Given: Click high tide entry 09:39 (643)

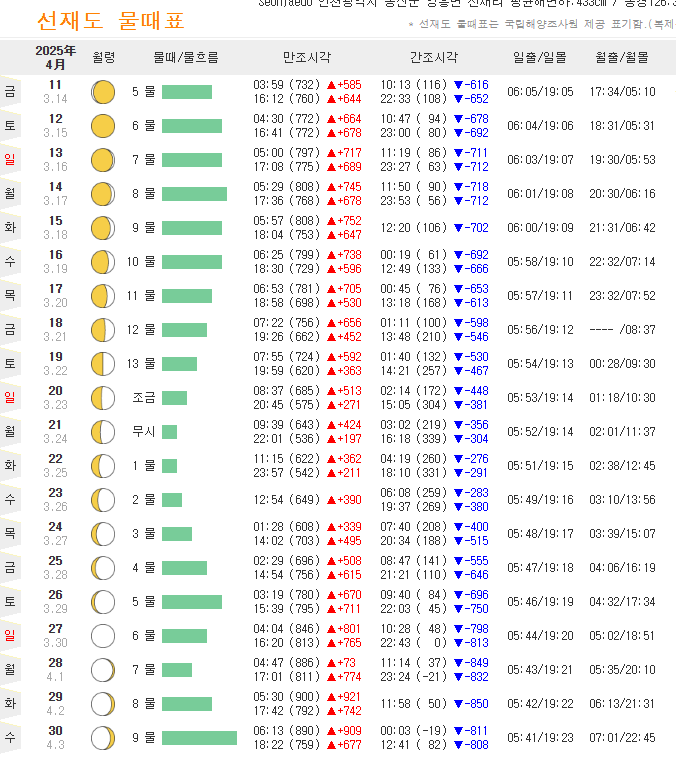Looking at the screenshot, I should click(x=287, y=424).
